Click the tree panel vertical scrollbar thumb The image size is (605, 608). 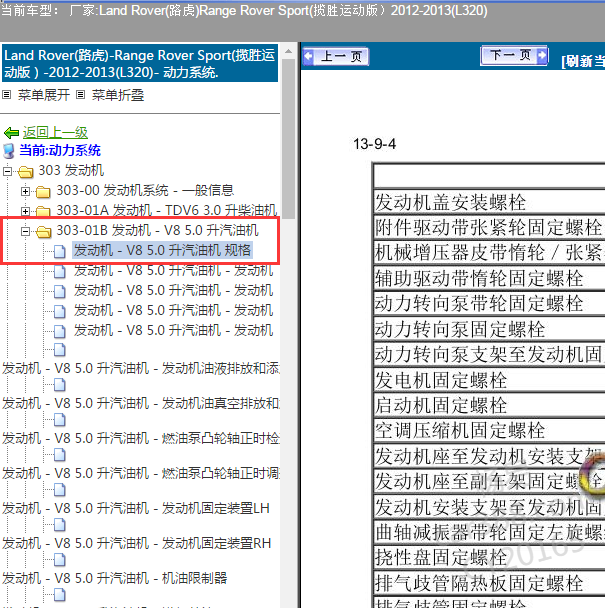coord(289,138)
